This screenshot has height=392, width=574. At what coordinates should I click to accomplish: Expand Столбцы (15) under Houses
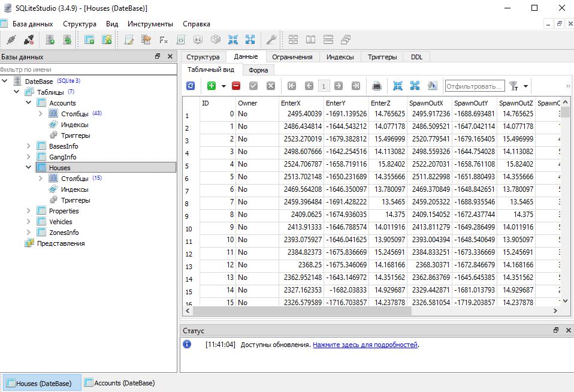[x=41, y=178]
